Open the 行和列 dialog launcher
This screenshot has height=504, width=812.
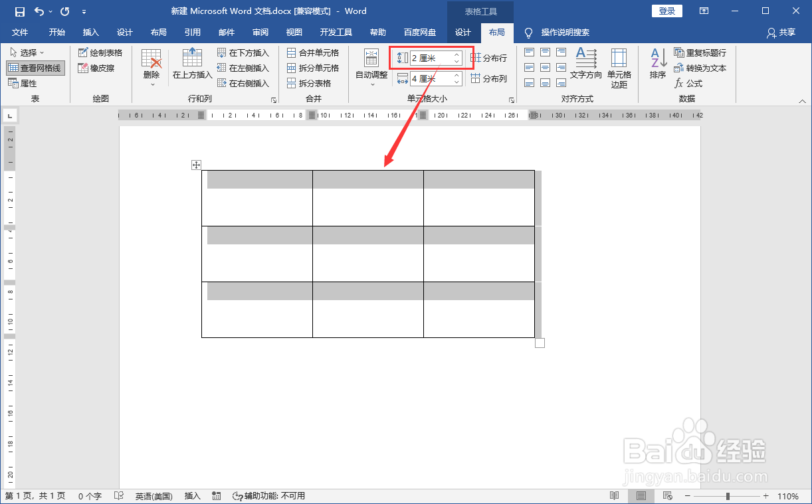(273, 100)
